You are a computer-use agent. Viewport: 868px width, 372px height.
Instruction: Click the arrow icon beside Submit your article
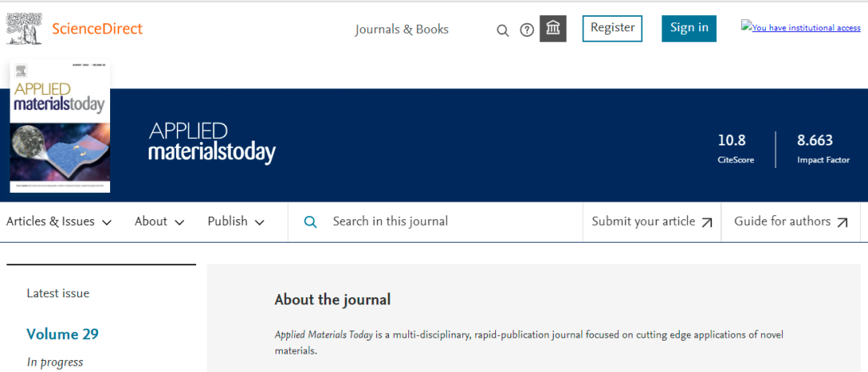[707, 223]
